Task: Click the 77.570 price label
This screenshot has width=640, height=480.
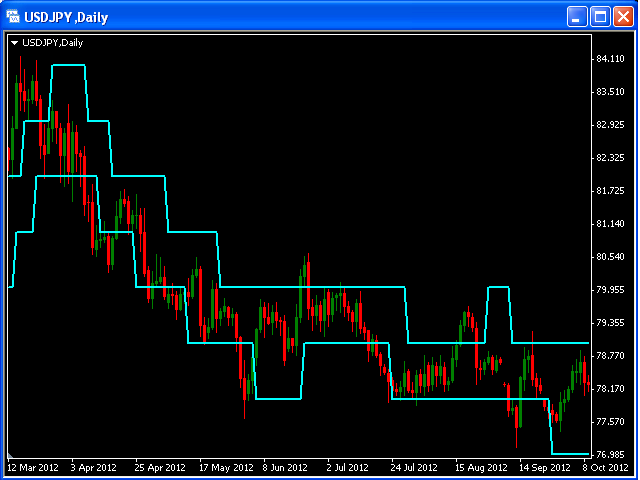Action: click(x=610, y=422)
